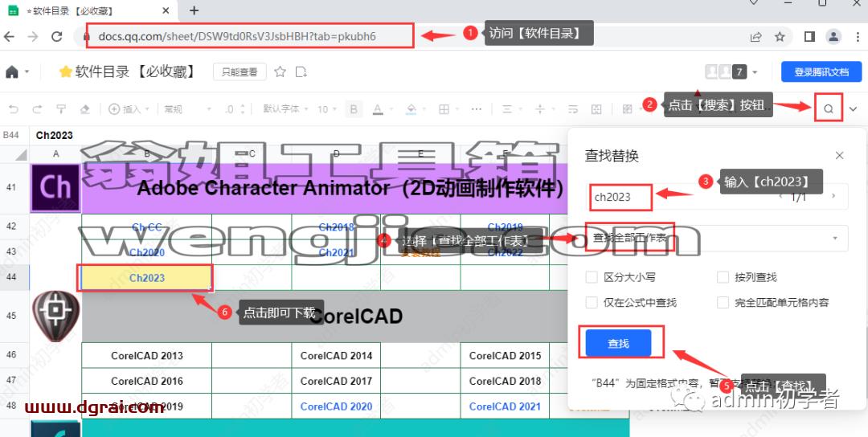Viewport: 868px width, 437px height.
Task: Open the browser profile avatar
Action: coord(833,36)
